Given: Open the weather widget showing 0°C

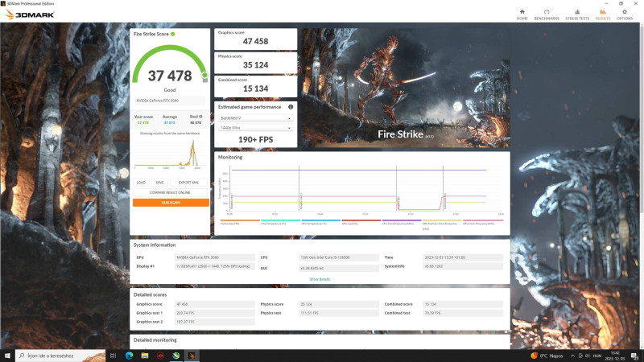Looking at the screenshot, I should click(547, 356).
